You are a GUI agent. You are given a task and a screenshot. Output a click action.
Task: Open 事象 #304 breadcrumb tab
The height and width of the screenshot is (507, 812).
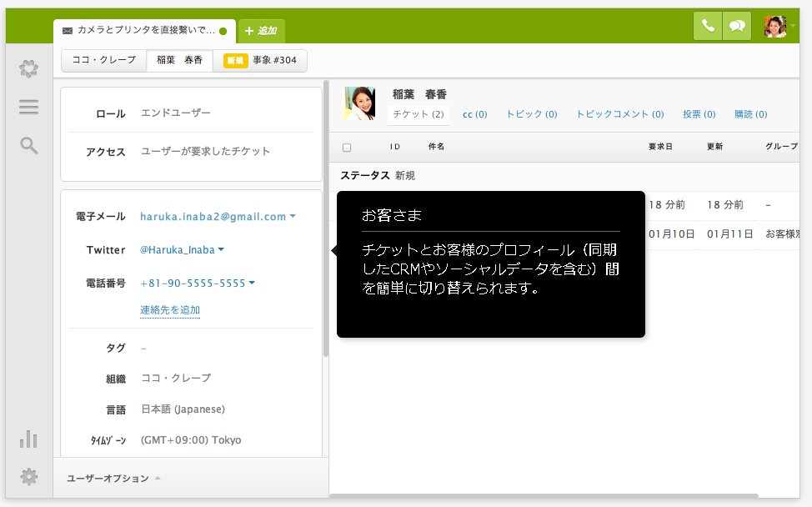(x=260, y=60)
